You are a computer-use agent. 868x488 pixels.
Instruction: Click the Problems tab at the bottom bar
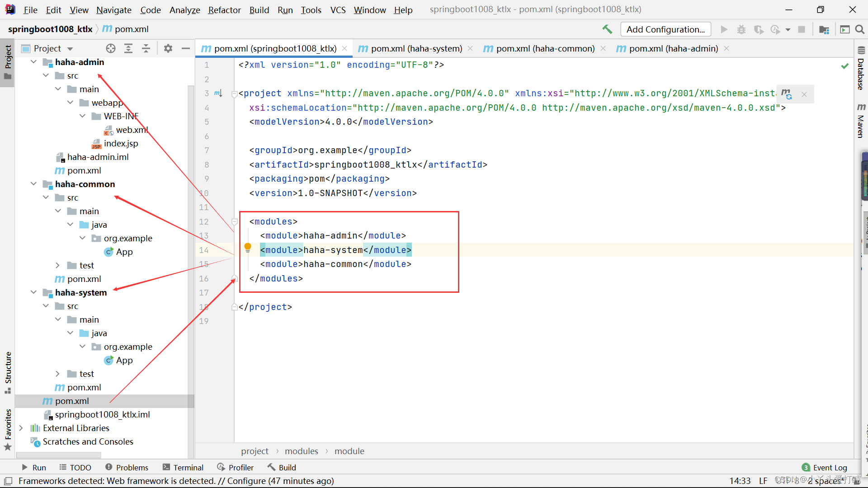pyautogui.click(x=125, y=467)
